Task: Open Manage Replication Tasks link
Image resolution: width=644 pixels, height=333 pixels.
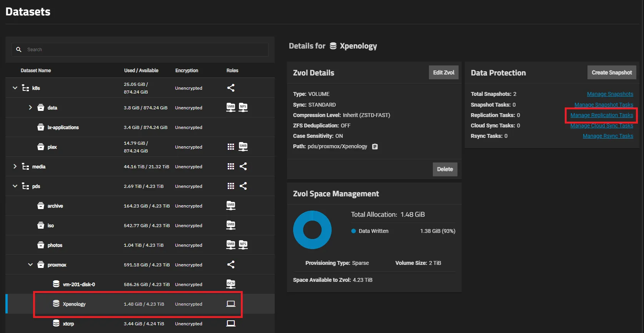Action: 601,115
